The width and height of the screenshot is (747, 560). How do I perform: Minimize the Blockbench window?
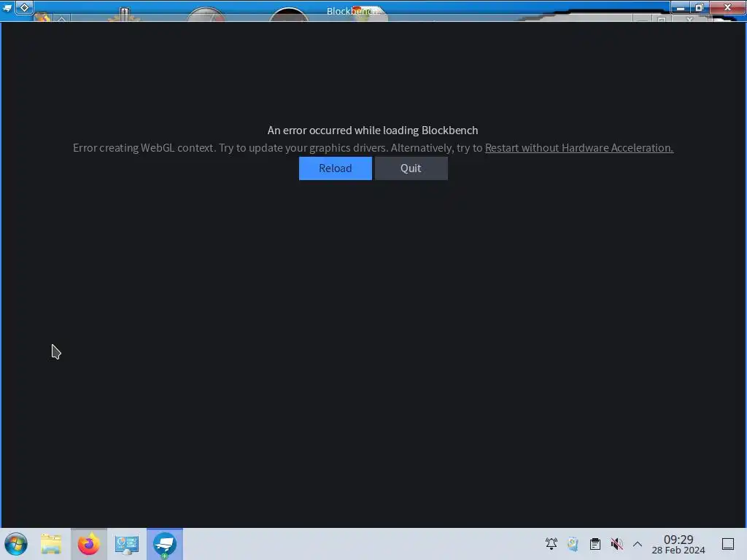tap(681, 7)
